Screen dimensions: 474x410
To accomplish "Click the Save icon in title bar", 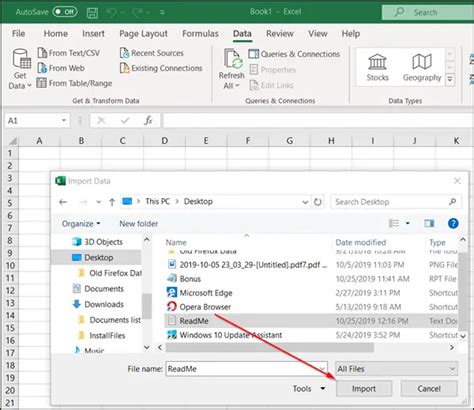I will pyautogui.click(x=92, y=13).
